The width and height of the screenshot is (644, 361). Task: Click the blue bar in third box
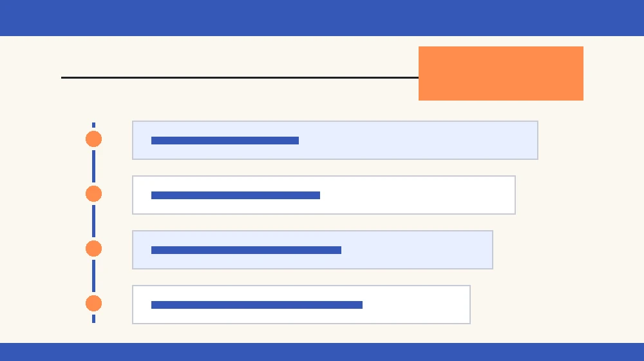247,250
